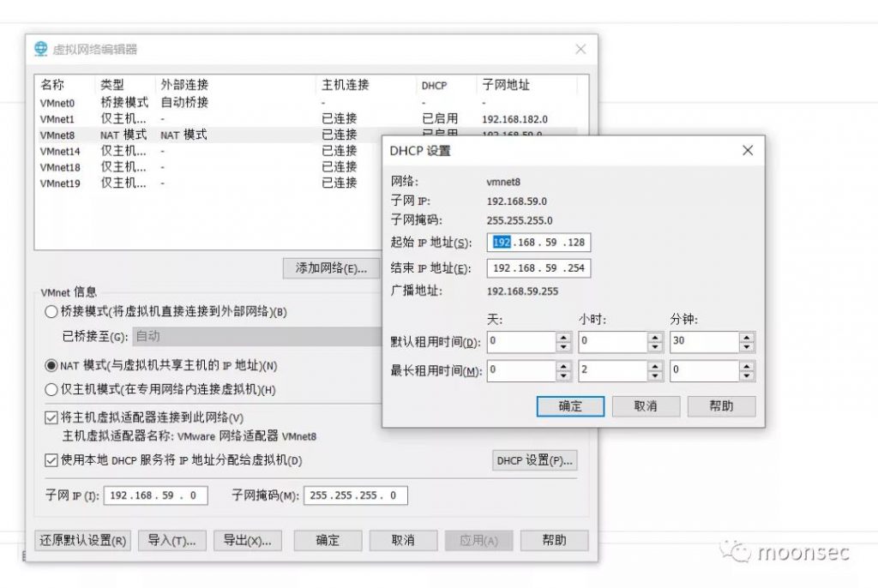Click 取消 in DHCP 设置 dialog
The width and height of the screenshot is (878, 588).
(x=646, y=406)
